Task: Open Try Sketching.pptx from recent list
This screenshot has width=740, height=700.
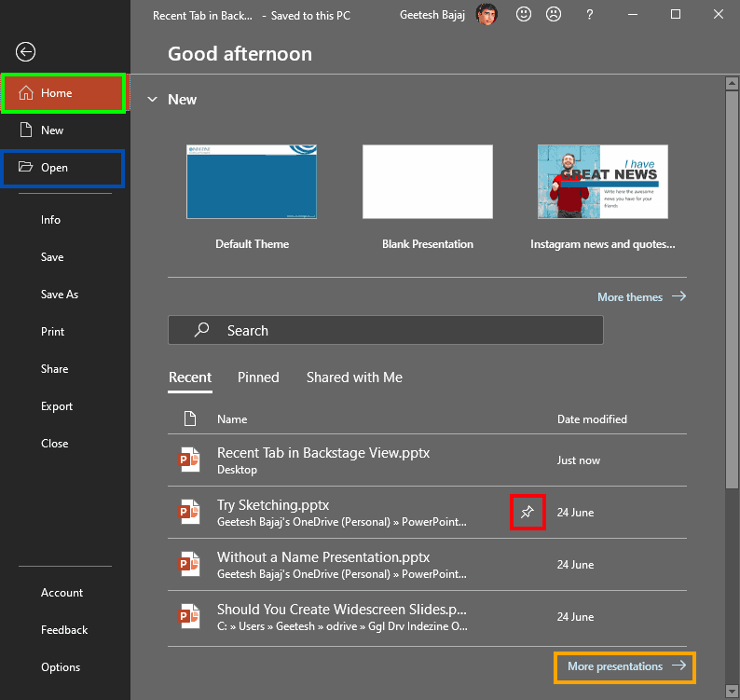Action: tap(427, 513)
